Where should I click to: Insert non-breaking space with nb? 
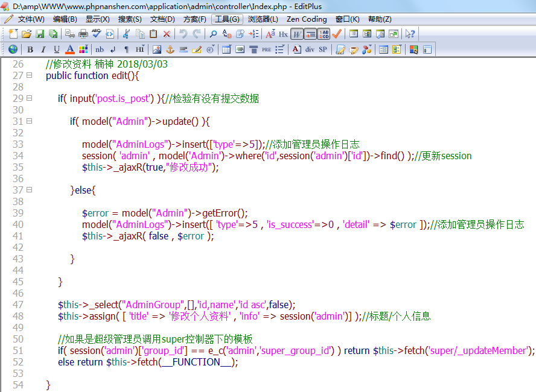tap(100, 49)
